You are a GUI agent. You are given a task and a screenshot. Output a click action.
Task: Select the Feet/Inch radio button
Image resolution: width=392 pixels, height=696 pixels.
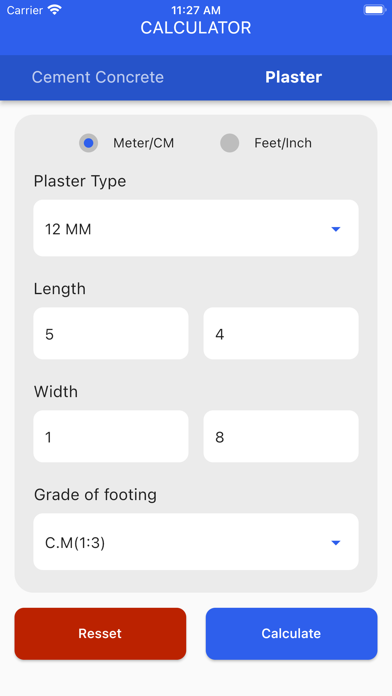tap(230, 143)
